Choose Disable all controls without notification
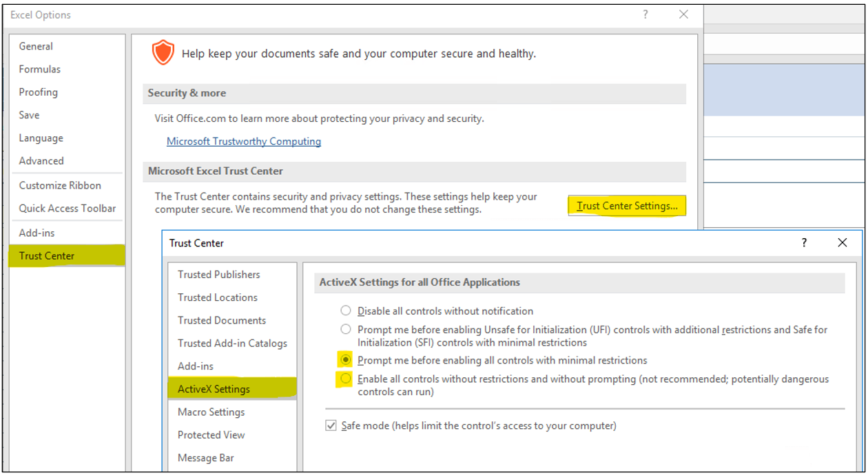 point(346,311)
